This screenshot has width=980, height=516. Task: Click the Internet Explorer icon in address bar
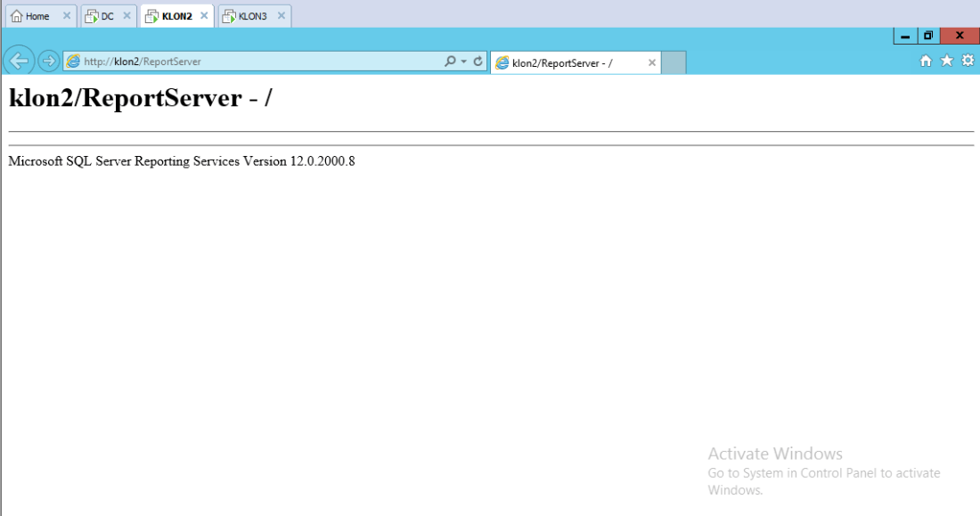73,61
